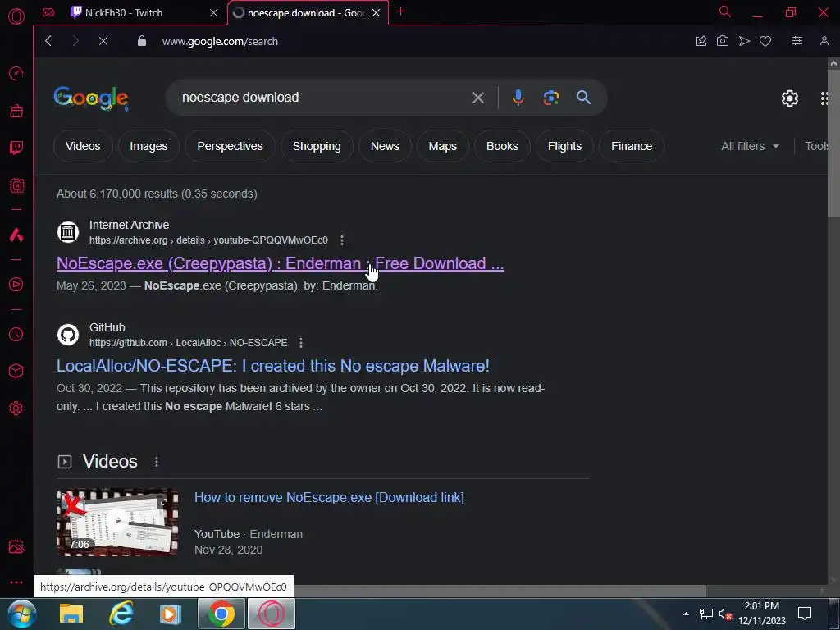Open Windows Start menu
840x630 pixels.
tap(21, 614)
